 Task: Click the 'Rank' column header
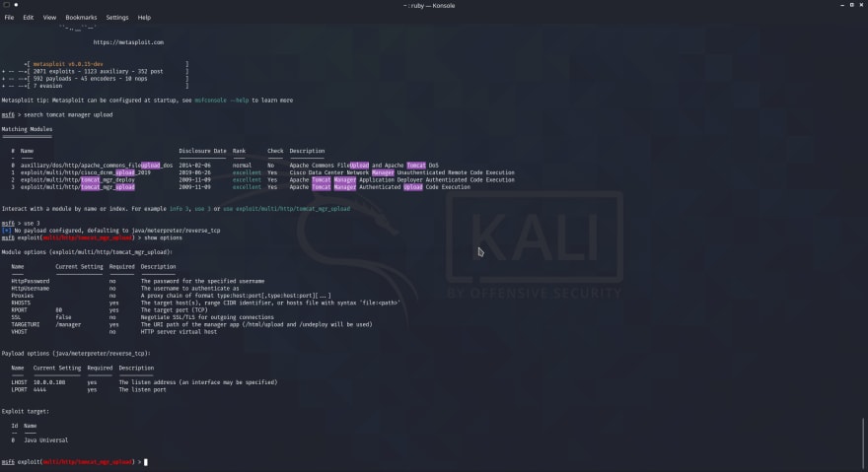pyautogui.click(x=239, y=151)
